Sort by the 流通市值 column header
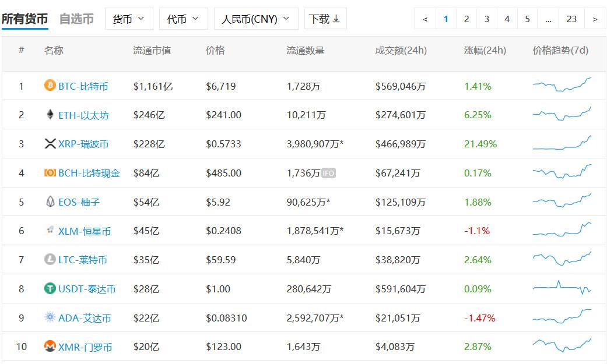 click(x=152, y=51)
